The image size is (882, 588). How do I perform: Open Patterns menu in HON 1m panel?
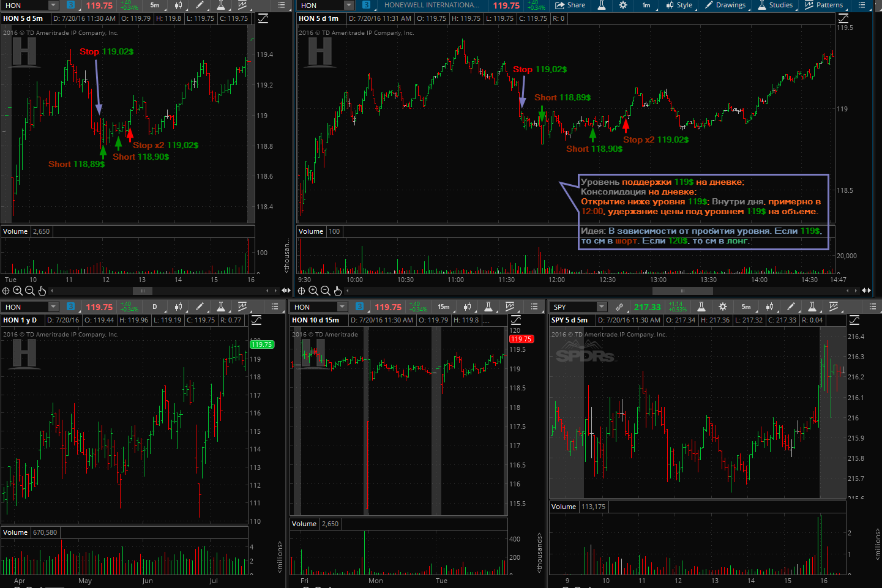pyautogui.click(x=824, y=5)
